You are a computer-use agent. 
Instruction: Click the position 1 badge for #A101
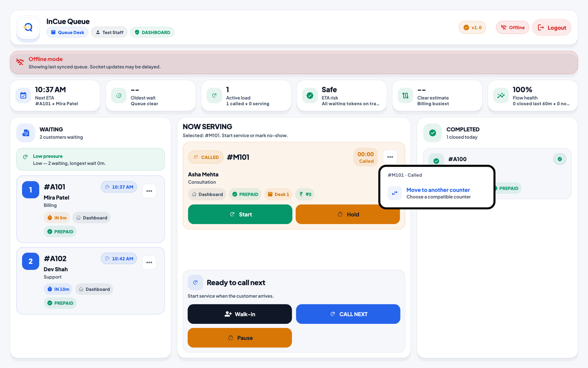tap(31, 190)
